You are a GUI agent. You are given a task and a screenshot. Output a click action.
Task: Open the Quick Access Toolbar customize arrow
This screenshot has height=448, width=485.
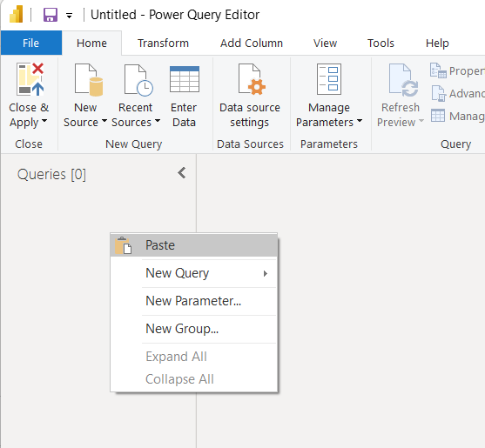point(70,16)
